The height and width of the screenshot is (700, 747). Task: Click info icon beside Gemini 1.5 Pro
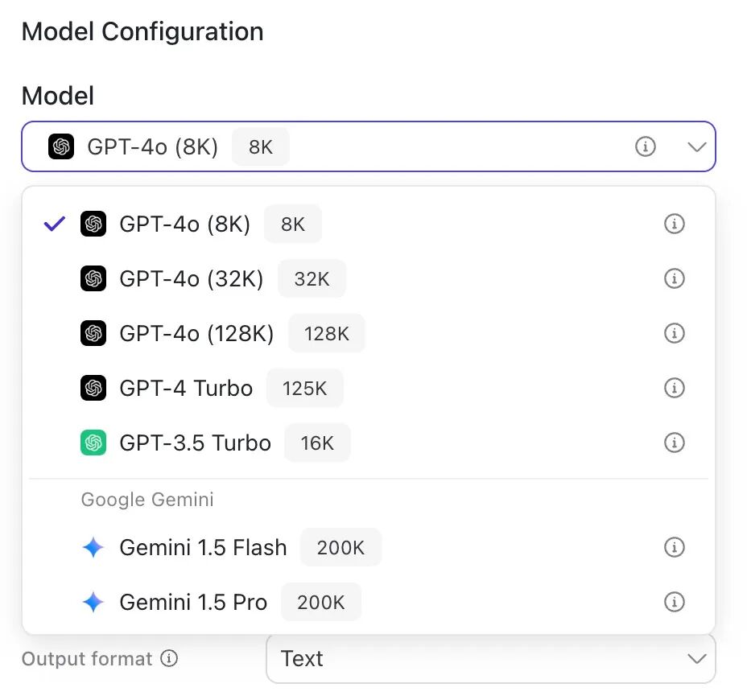[x=674, y=602]
